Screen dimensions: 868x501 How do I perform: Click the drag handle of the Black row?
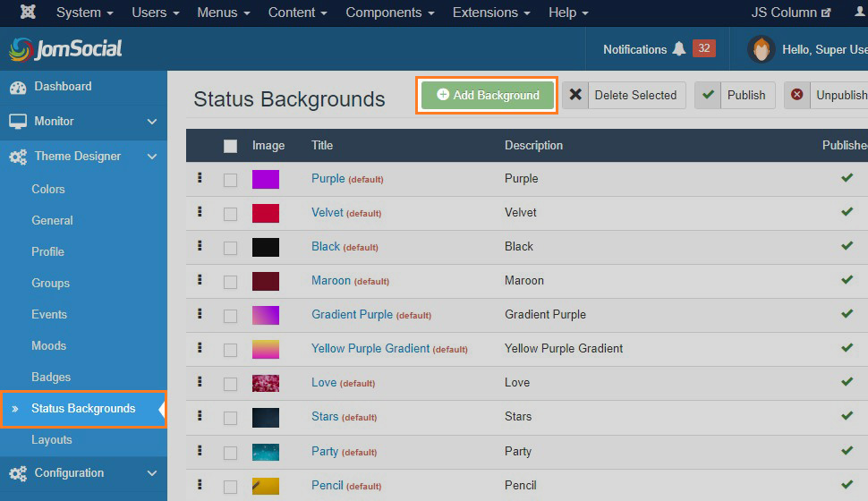(200, 246)
